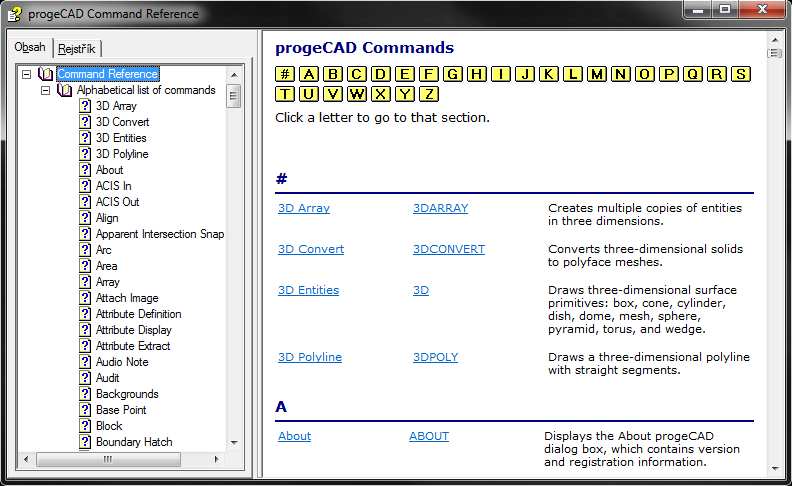This screenshot has height=486, width=792.
Task: Jump to the I section letter button
Action: pyautogui.click(x=501, y=74)
